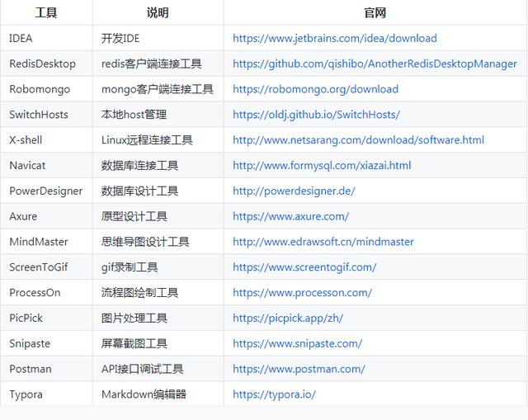
Task: Visit the SwitchHosts GitHub page link
Action: 316,115
